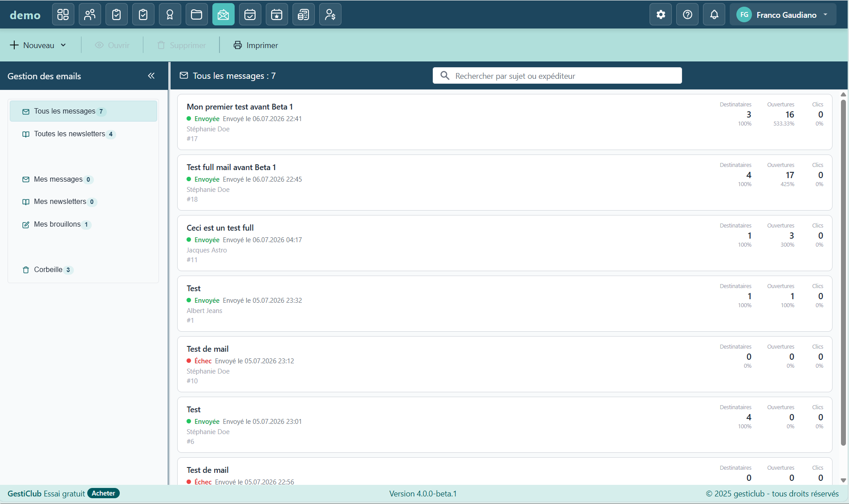
Task: Click the magnifier icon in the search box
Action: [x=445, y=76]
